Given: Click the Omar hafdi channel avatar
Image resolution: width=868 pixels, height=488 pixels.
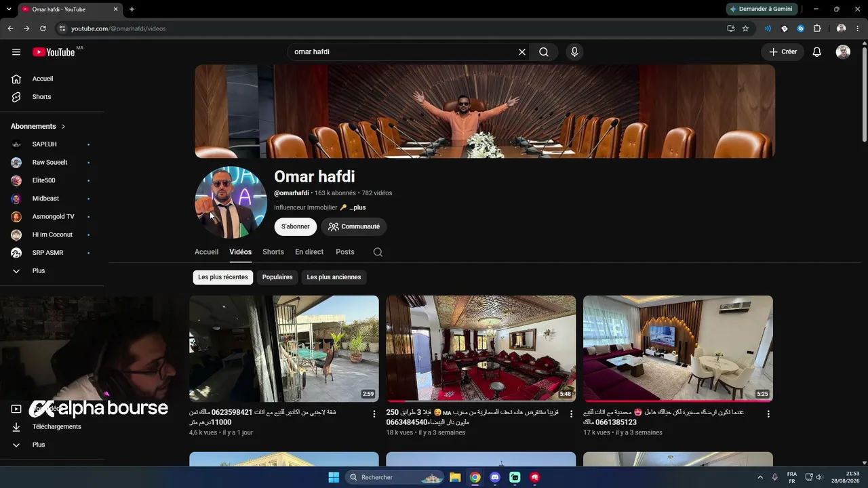Looking at the screenshot, I should (x=231, y=202).
